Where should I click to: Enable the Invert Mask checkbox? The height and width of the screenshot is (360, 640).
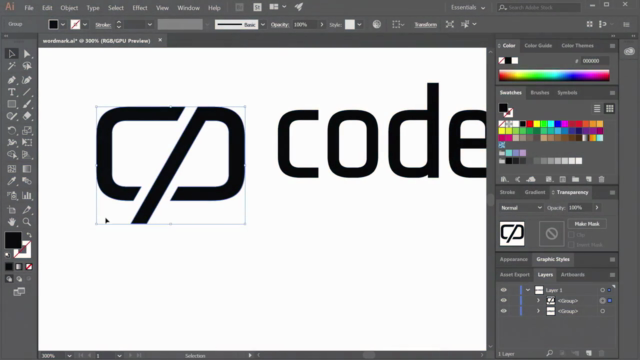click(x=571, y=244)
